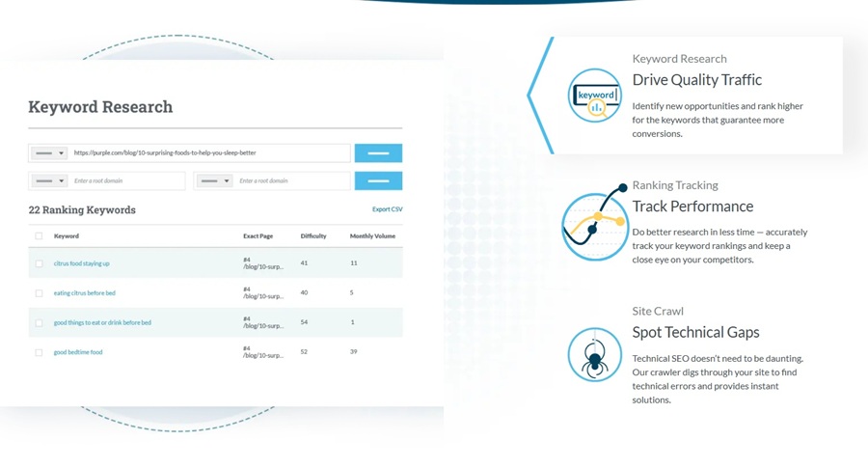The height and width of the screenshot is (468, 868).
Task: Click the ranking tracking chart icon
Action: pos(595,222)
